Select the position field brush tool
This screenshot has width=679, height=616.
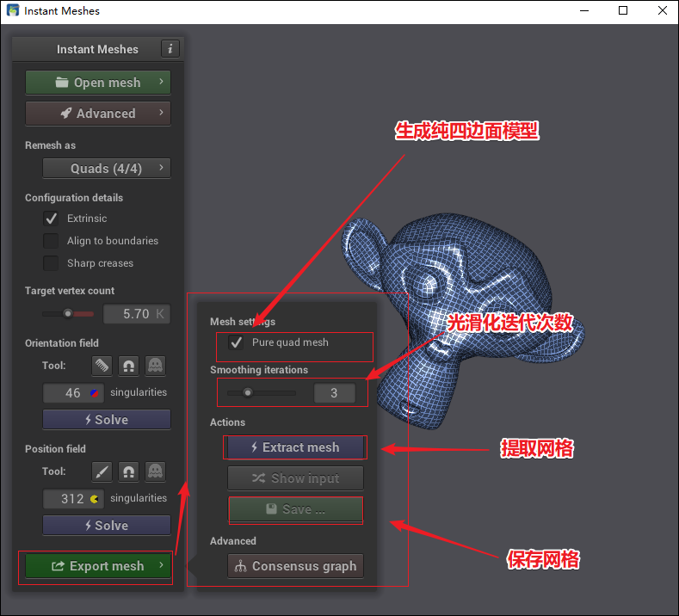tap(102, 471)
